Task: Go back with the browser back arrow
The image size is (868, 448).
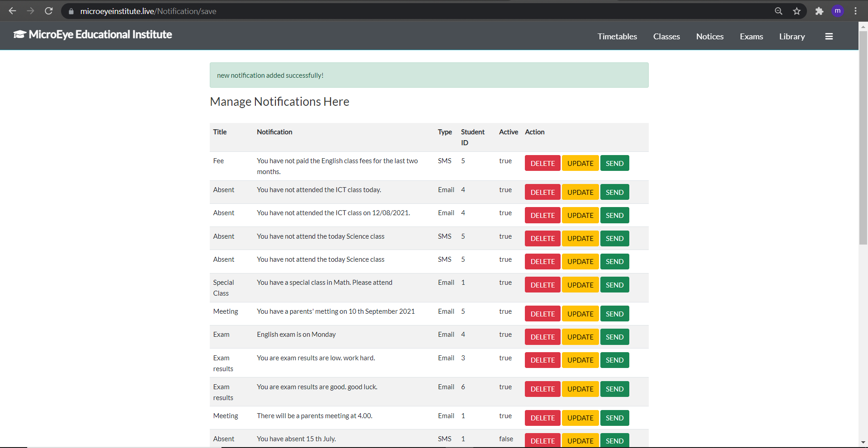Action: coord(12,11)
